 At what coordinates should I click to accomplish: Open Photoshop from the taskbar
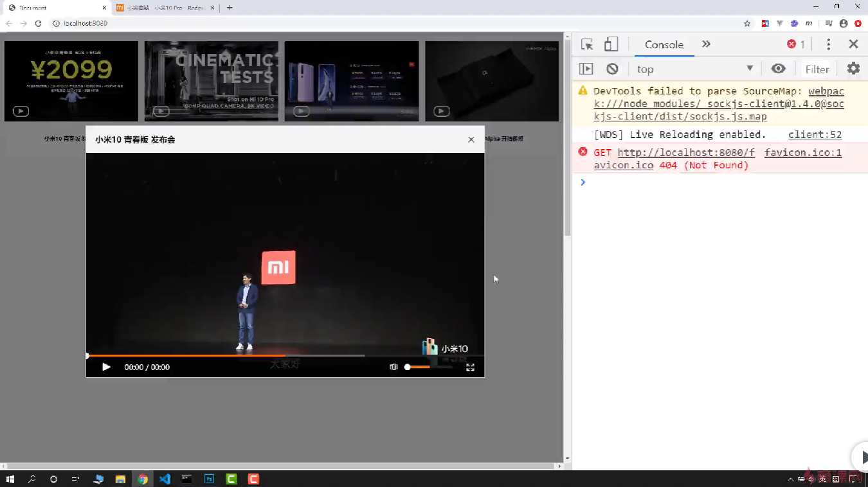click(209, 479)
